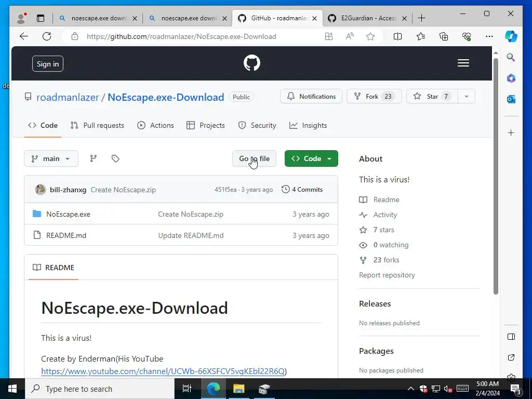Refresh the page

click(x=47, y=36)
